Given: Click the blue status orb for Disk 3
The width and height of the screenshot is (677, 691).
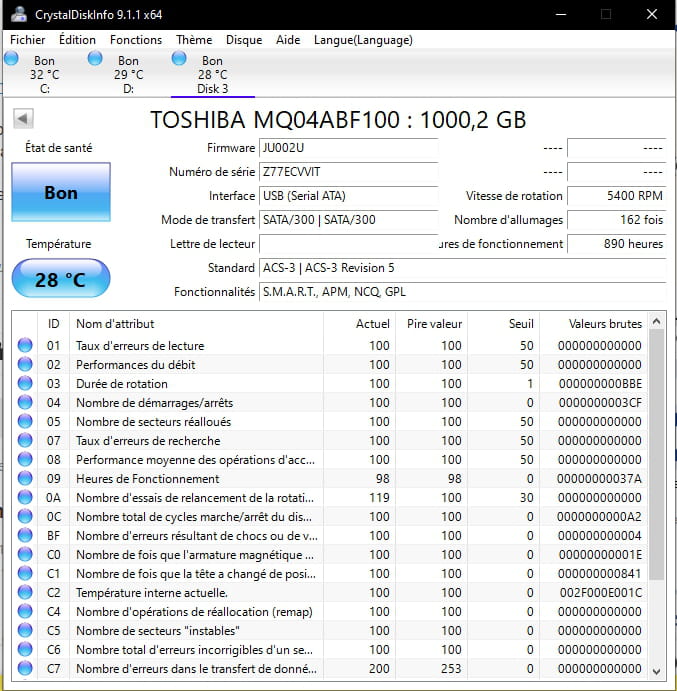Looking at the screenshot, I should pos(179,58).
